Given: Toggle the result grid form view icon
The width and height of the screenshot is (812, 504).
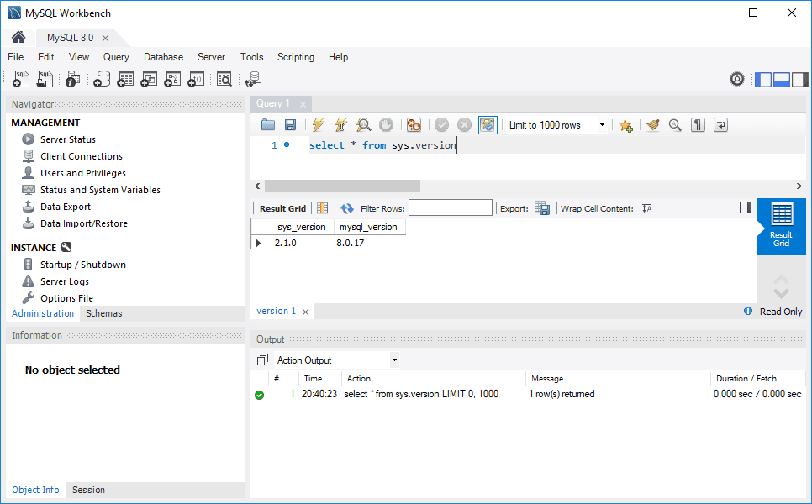Looking at the screenshot, I should (x=322, y=208).
